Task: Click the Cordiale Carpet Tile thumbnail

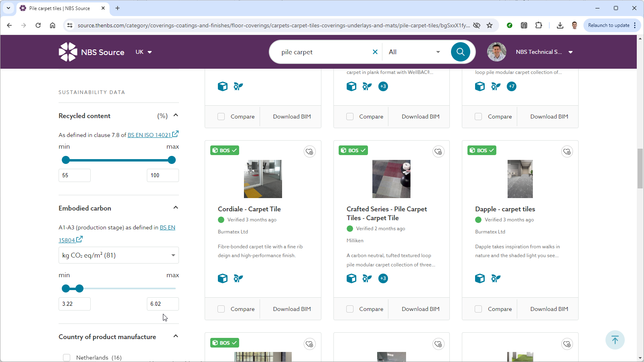Action: (263, 179)
